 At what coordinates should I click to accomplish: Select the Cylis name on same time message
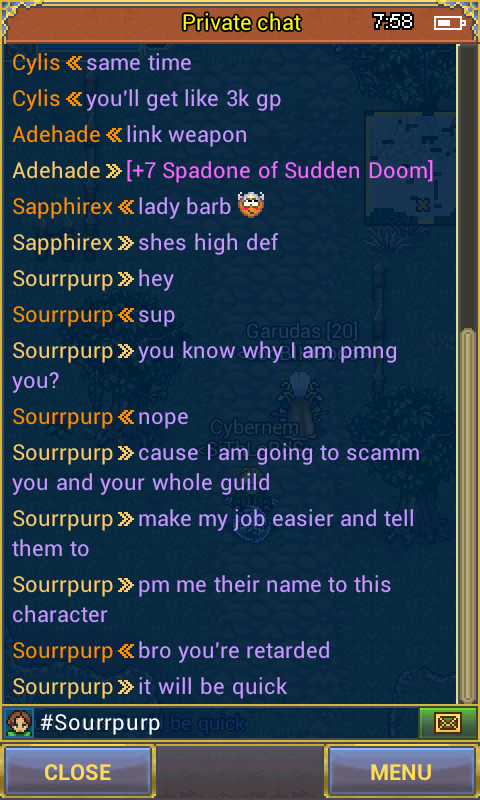36,63
